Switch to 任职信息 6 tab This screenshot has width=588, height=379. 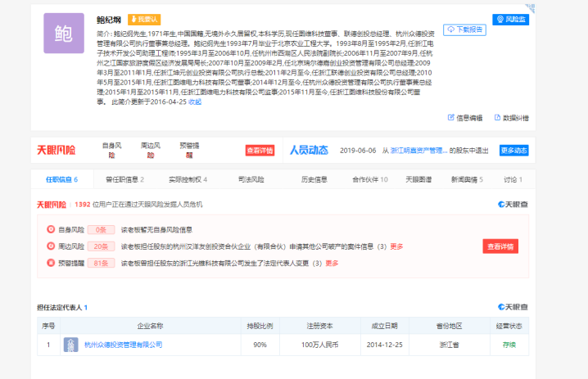[62, 179]
